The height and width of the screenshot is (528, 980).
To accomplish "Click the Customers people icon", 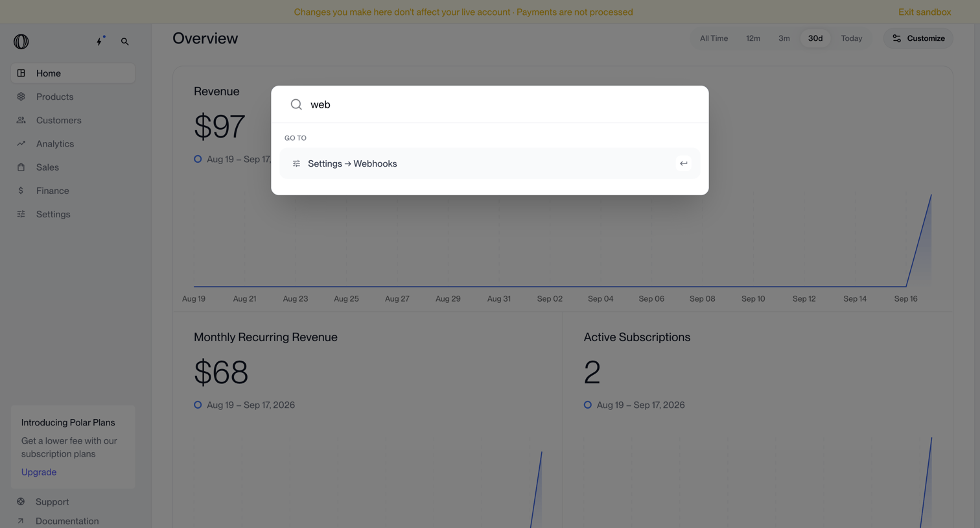I will [21, 120].
